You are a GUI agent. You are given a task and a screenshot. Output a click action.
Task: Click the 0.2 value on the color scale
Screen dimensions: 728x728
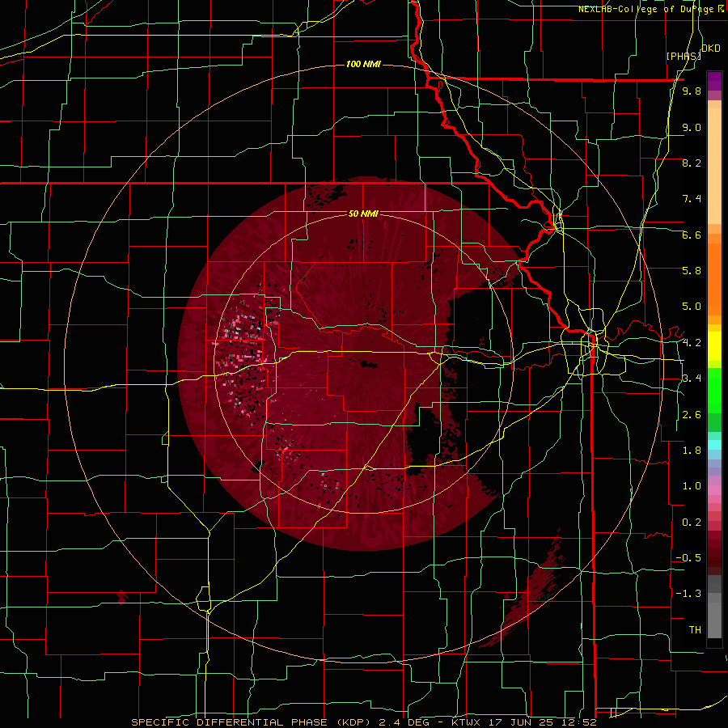692,523
